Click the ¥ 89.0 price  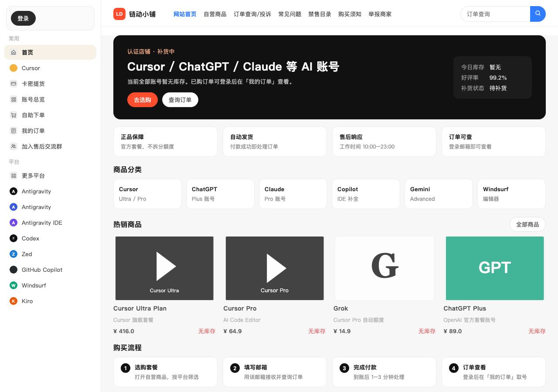(453, 331)
